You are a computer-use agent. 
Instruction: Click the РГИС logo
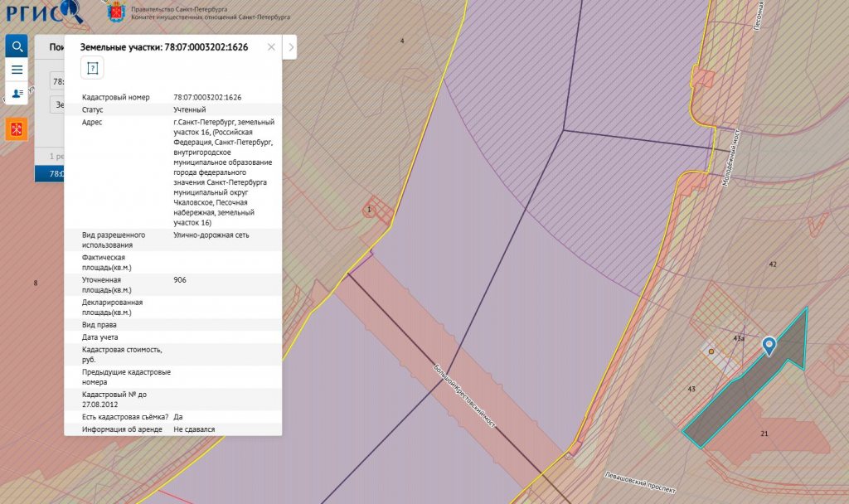click(x=43, y=12)
